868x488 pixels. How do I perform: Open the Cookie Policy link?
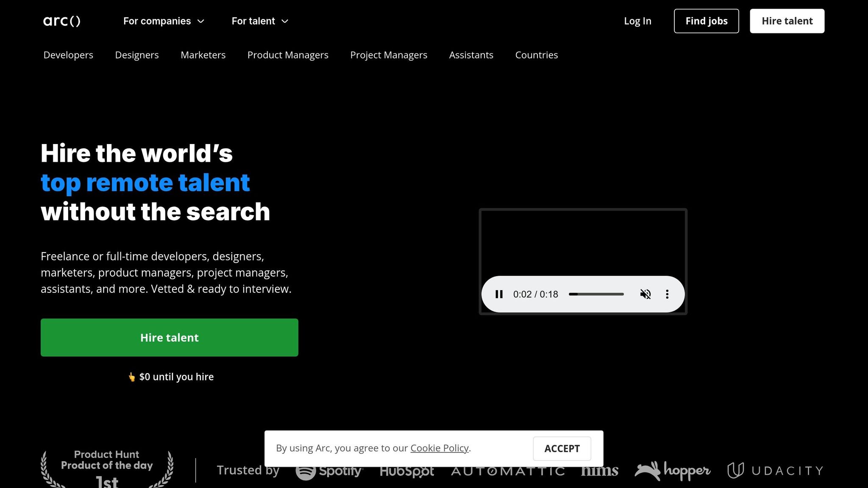(x=439, y=448)
